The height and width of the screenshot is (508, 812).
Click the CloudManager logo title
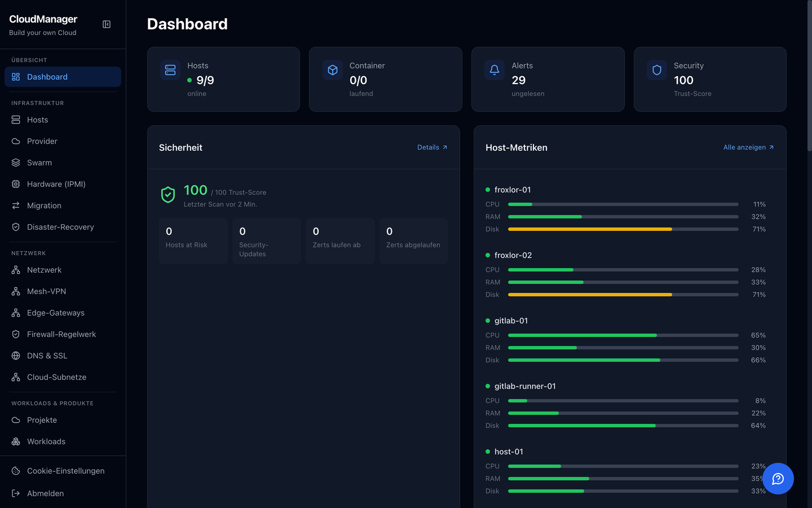pyautogui.click(x=43, y=19)
